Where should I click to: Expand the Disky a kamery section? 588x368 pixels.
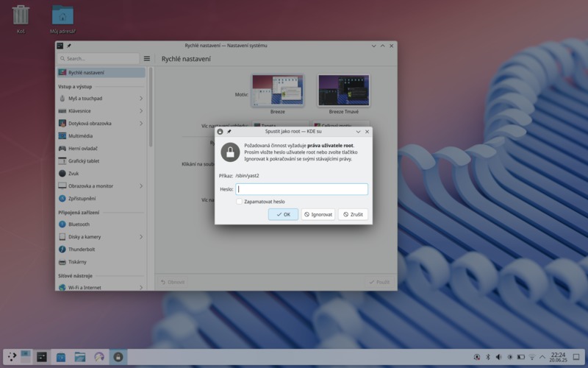pos(140,237)
